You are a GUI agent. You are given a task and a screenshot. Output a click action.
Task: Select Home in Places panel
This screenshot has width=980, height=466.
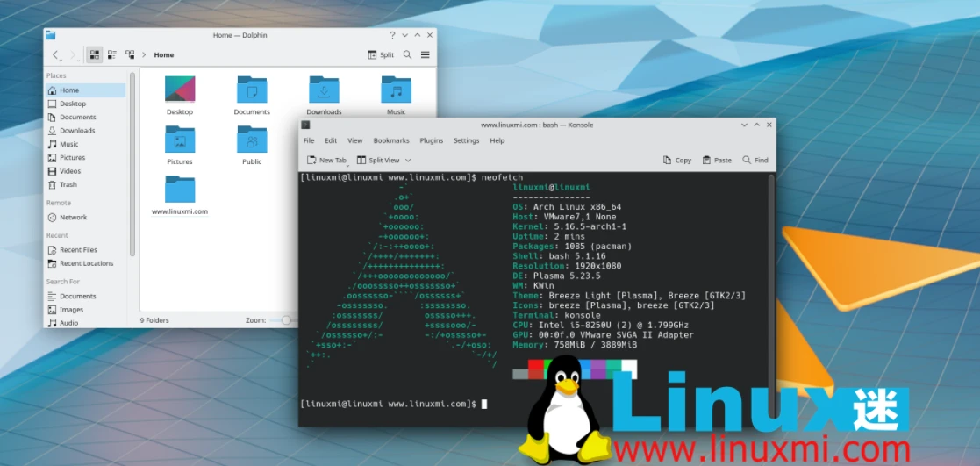tap(86, 90)
